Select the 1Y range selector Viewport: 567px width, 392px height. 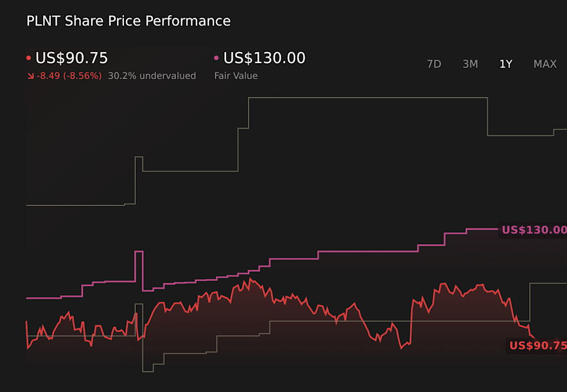[506, 64]
